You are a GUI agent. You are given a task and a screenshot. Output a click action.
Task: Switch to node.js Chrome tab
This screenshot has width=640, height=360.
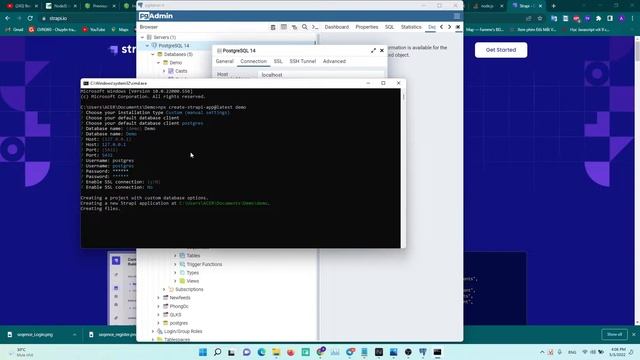point(487,6)
